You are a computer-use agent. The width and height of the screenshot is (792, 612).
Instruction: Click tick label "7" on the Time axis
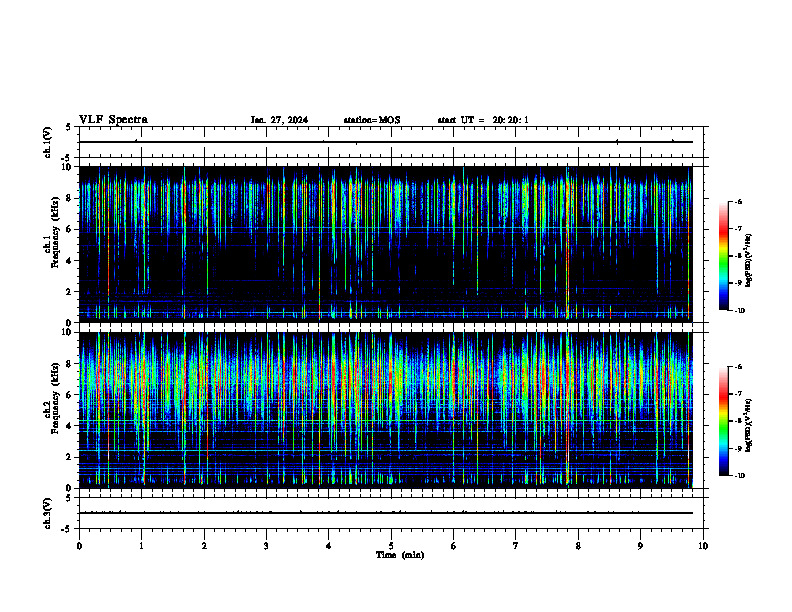click(516, 546)
